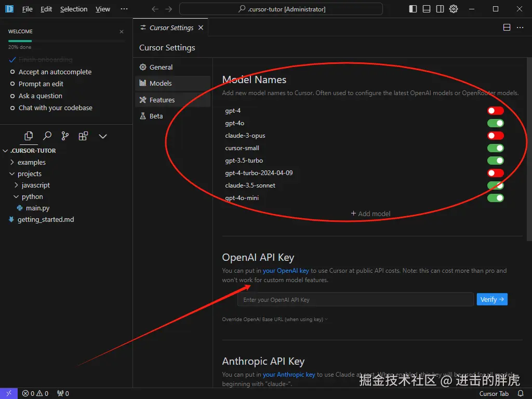Open the File menu
This screenshot has height=399, width=532.
27,9
